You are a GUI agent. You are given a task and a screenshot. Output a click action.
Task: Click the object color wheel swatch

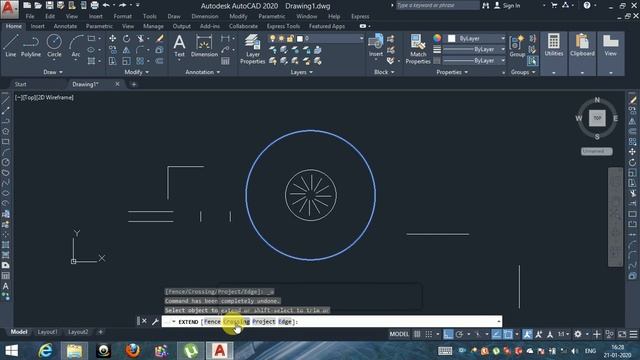(437, 38)
